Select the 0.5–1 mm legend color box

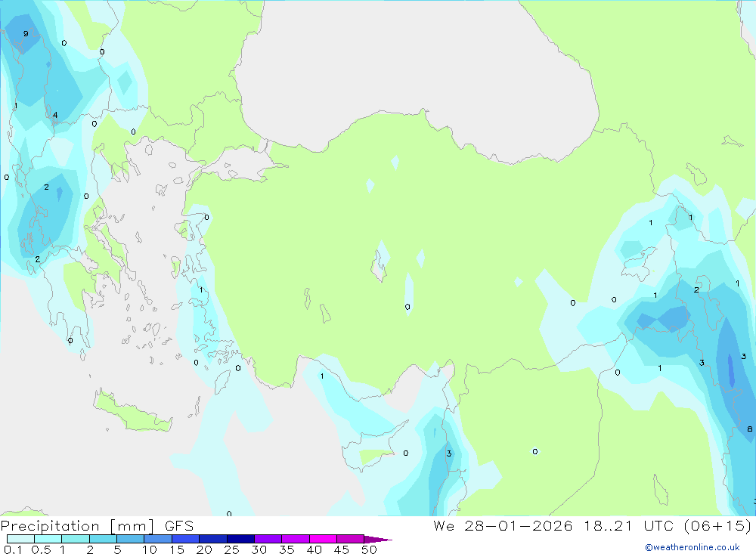pyautogui.click(x=48, y=539)
